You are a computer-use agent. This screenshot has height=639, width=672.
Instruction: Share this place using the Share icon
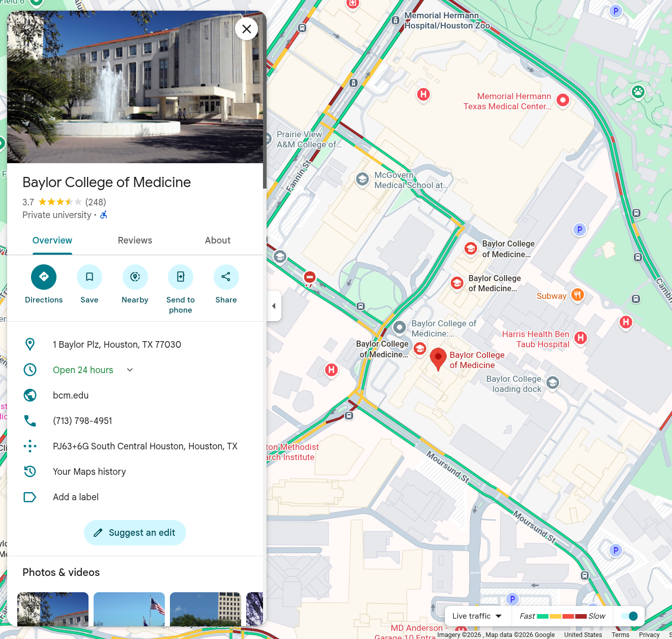point(226,277)
